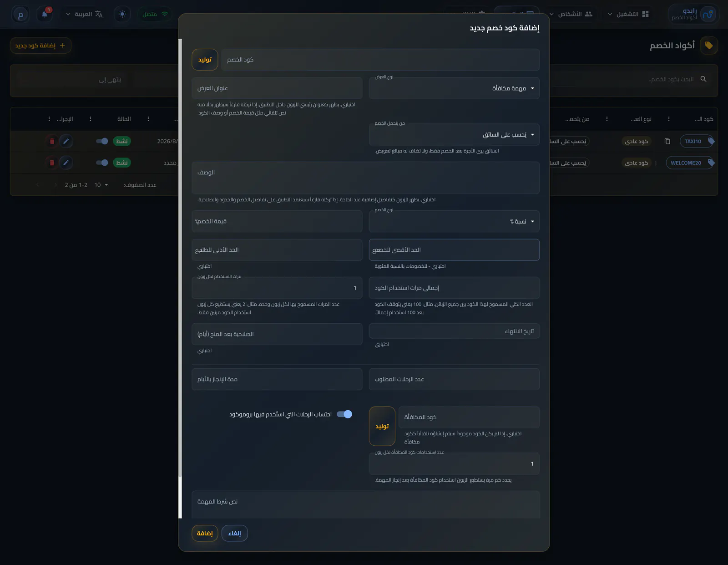Click the Raido route logo icon
Viewport: 728px width, 565px height.
tap(708, 14)
